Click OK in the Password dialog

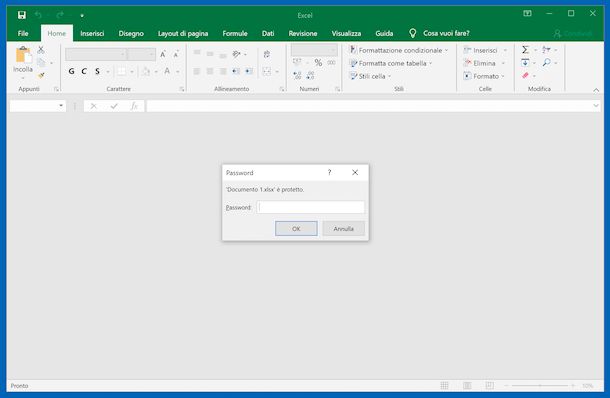[296, 229]
